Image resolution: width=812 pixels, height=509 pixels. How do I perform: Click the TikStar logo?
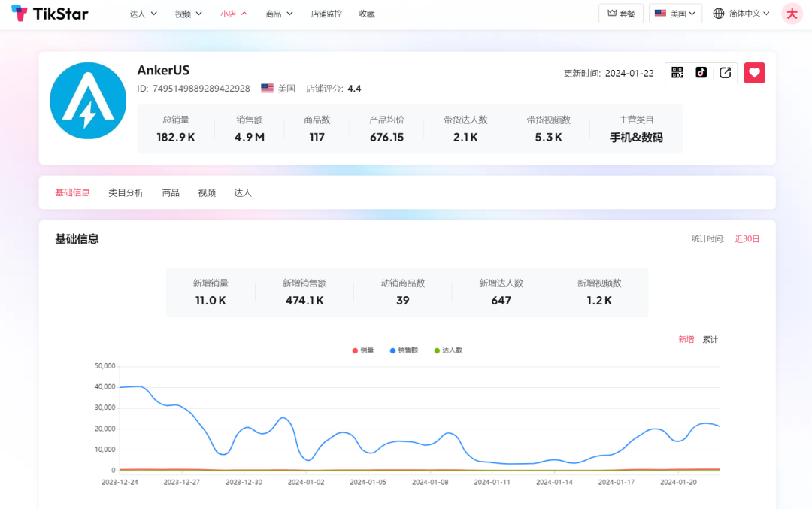(50, 14)
